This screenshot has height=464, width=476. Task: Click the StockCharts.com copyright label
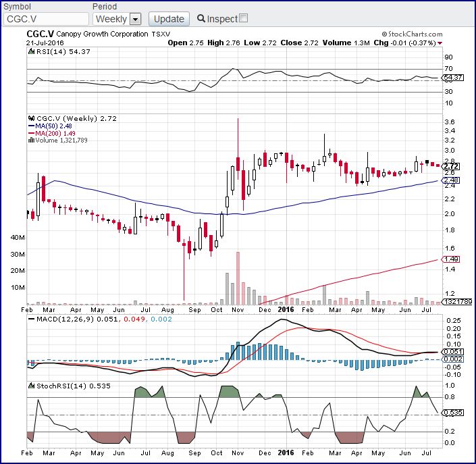[413, 34]
